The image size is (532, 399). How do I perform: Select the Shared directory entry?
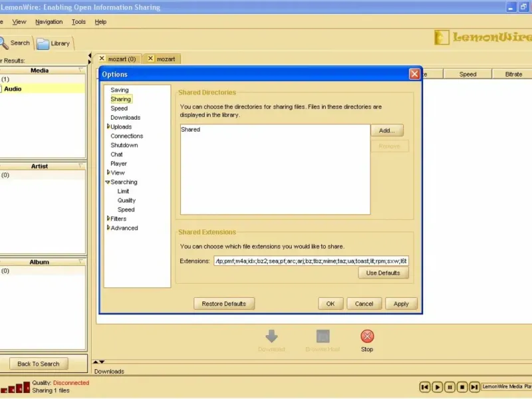click(x=190, y=129)
